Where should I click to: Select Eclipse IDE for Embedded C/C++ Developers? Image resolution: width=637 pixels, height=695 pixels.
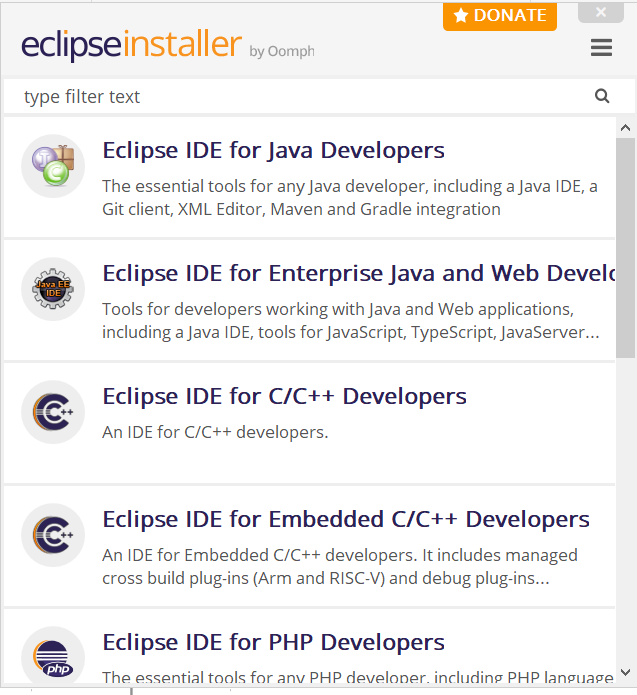(x=309, y=546)
